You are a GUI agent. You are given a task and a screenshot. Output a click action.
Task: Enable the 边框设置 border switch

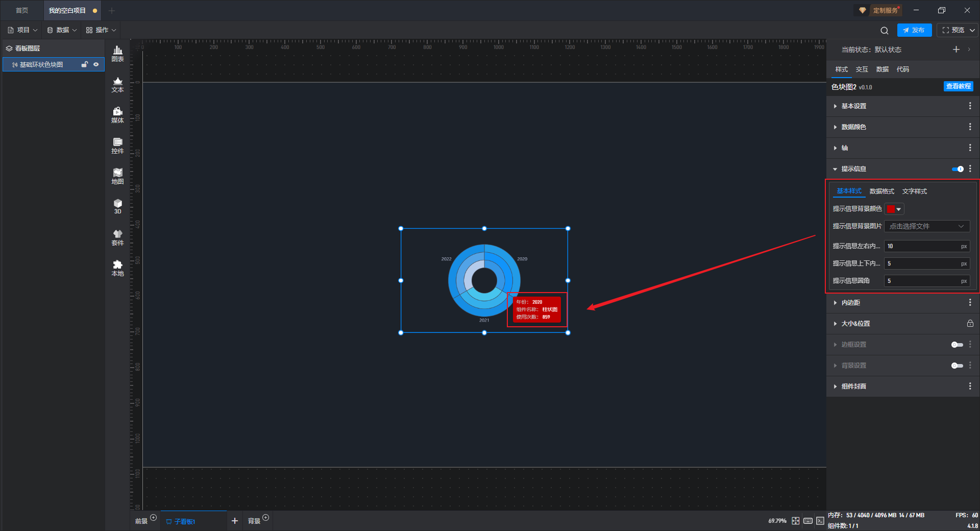pos(957,345)
